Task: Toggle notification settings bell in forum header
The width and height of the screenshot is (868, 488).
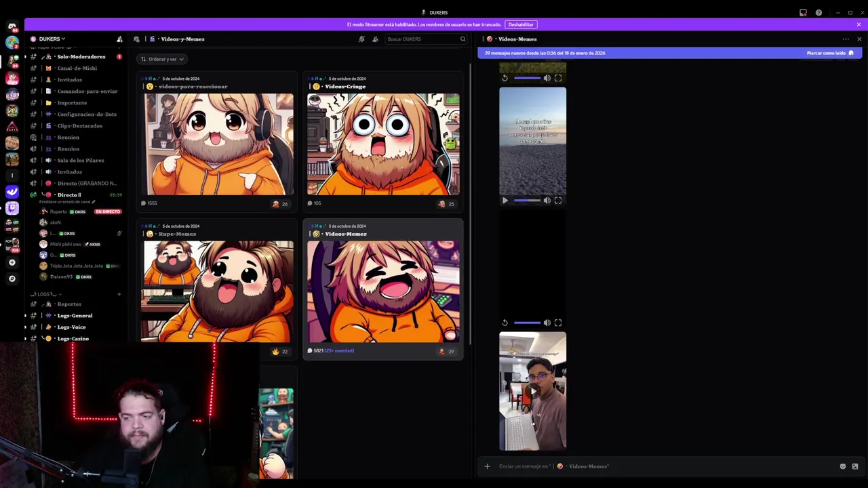Action: [x=361, y=39]
